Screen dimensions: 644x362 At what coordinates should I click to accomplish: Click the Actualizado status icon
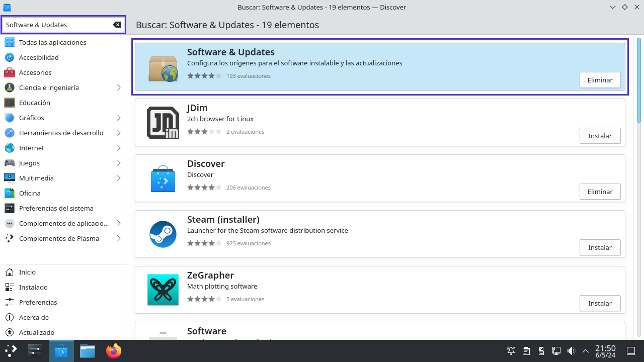9,332
